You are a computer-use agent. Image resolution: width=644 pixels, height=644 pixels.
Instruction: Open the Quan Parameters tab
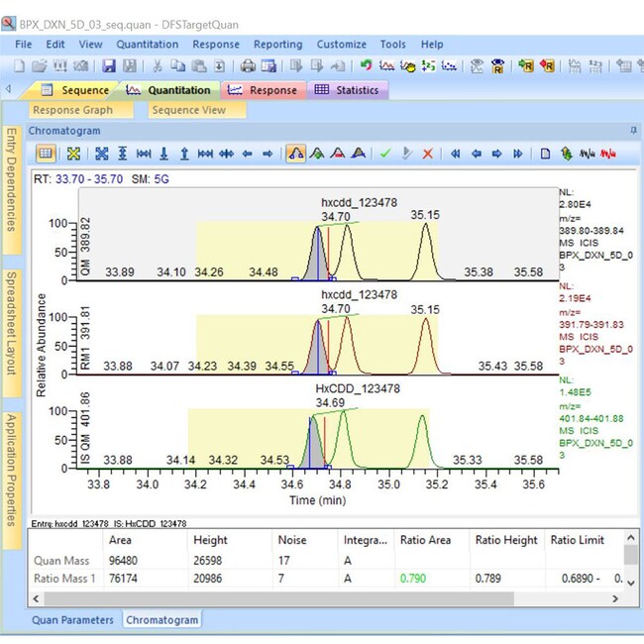coord(74,620)
